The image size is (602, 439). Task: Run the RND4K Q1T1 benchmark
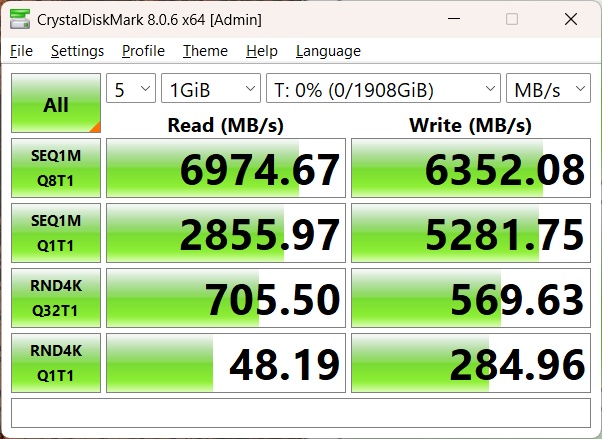[56, 363]
